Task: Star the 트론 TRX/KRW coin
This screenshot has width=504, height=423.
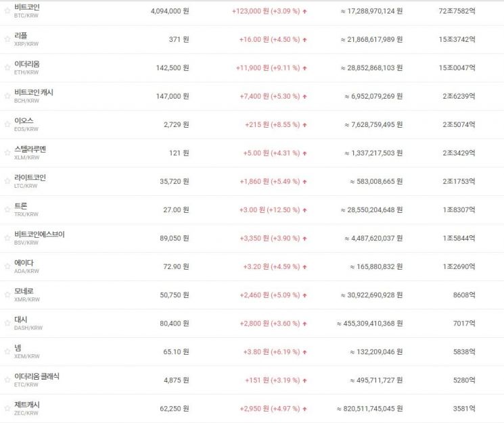Action: pos(7,209)
